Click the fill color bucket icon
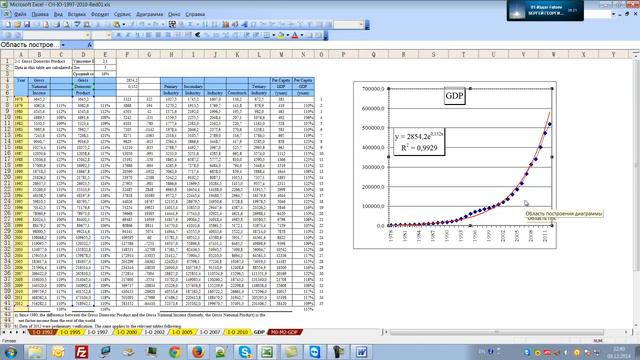 (x=280, y=36)
